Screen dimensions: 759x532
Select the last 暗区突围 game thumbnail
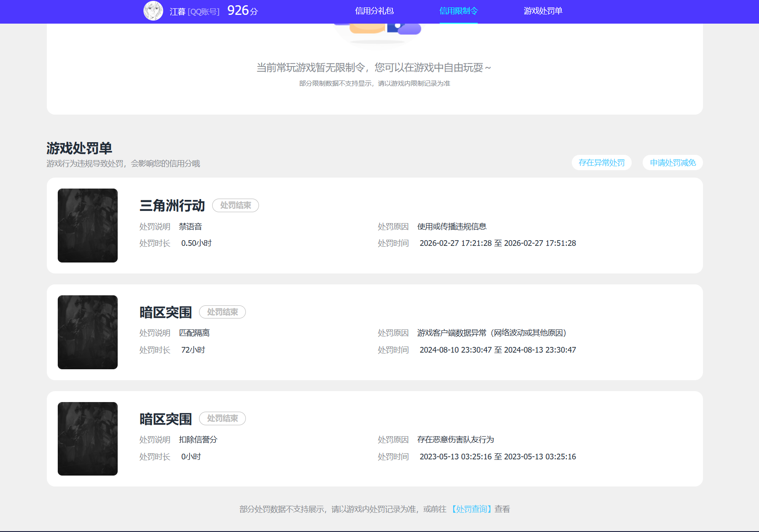pos(87,439)
